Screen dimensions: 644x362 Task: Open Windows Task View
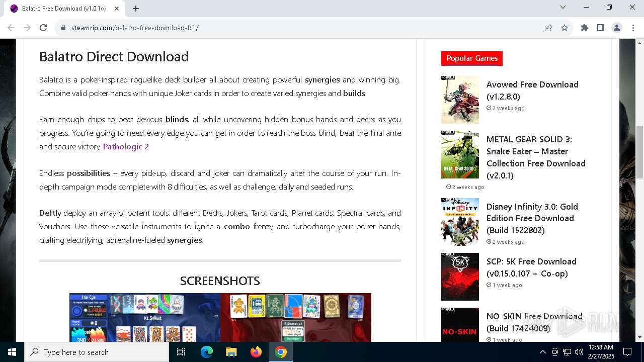[181, 352]
